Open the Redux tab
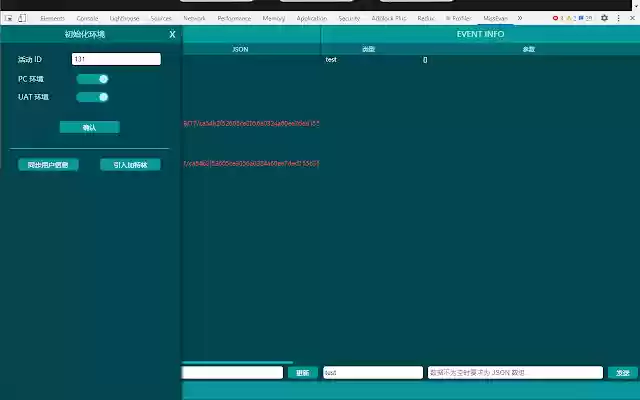 (x=426, y=18)
